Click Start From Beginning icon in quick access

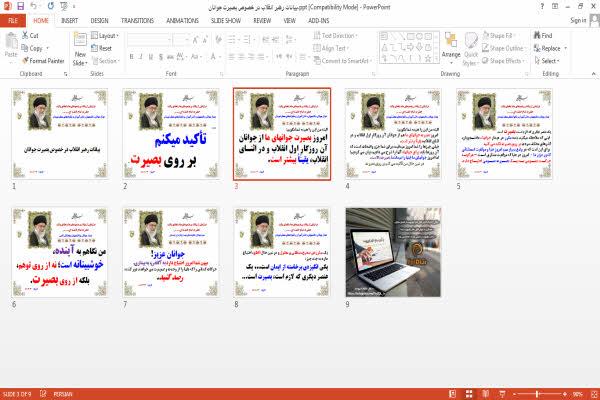coord(64,6)
